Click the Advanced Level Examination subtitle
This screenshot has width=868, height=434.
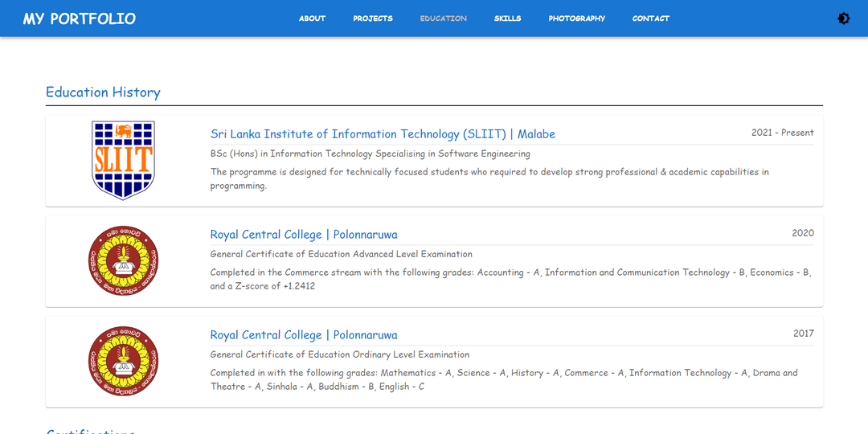(x=341, y=254)
